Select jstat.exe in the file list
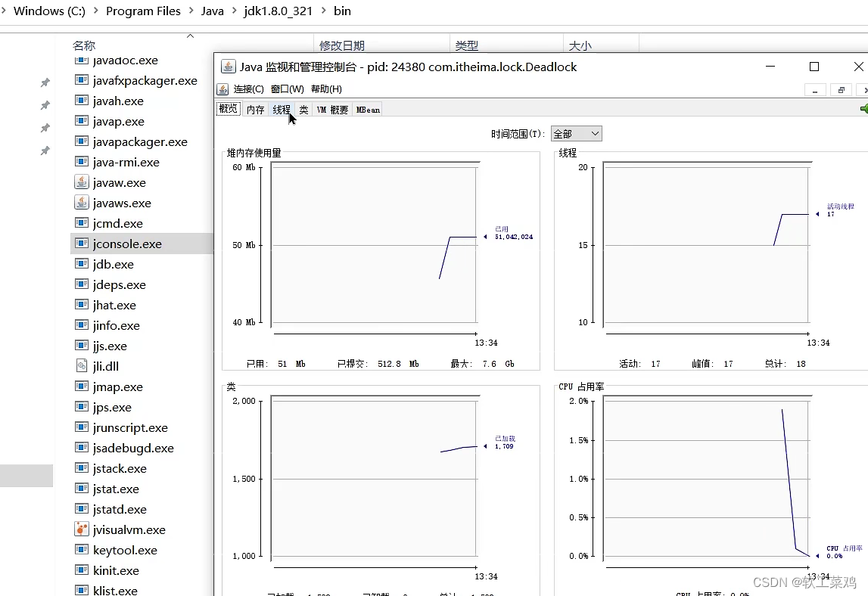The image size is (868, 596). coord(116,489)
